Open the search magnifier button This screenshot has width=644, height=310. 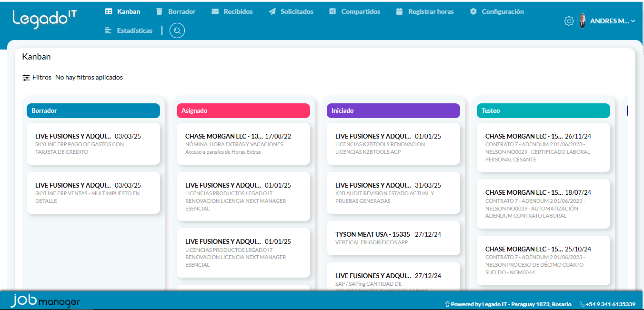click(177, 31)
